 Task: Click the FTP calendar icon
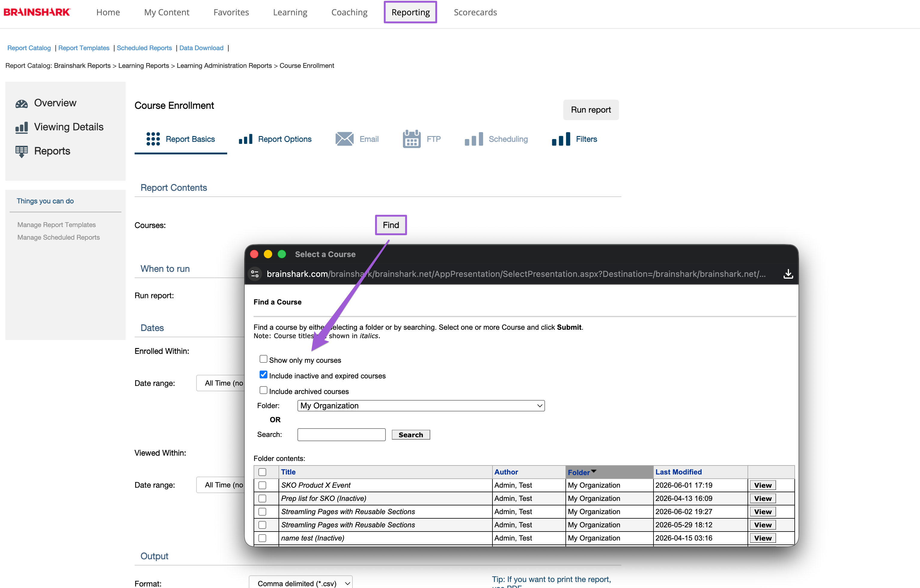412,139
